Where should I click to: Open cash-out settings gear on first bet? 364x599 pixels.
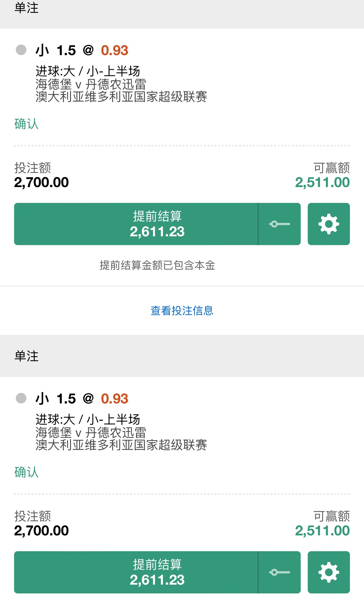click(329, 224)
